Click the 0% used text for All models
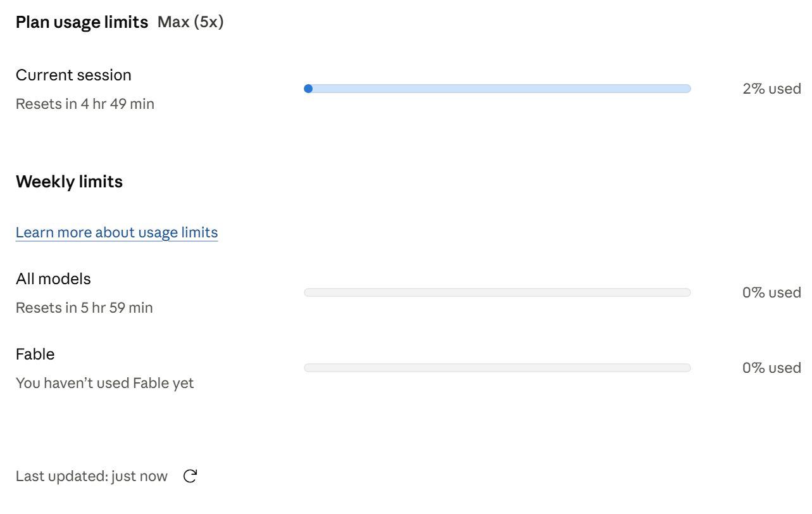Screen dimensions: 812x514 pyautogui.click(x=771, y=292)
